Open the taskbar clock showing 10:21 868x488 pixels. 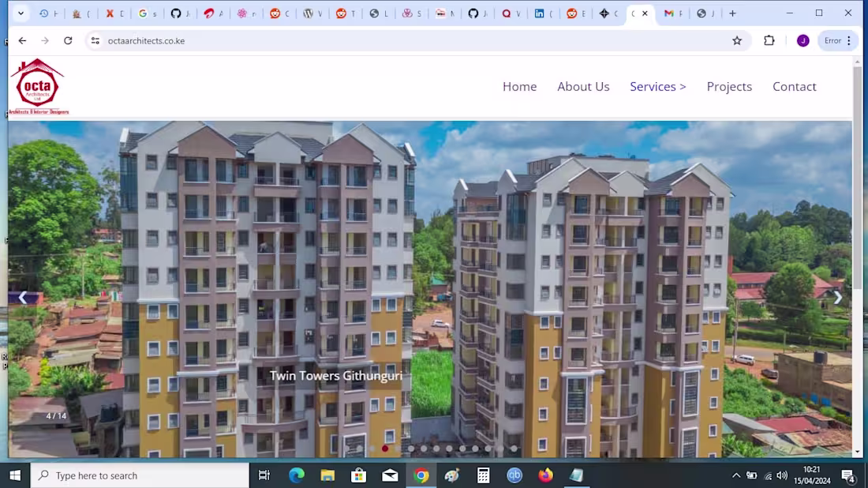(x=812, y=475)
